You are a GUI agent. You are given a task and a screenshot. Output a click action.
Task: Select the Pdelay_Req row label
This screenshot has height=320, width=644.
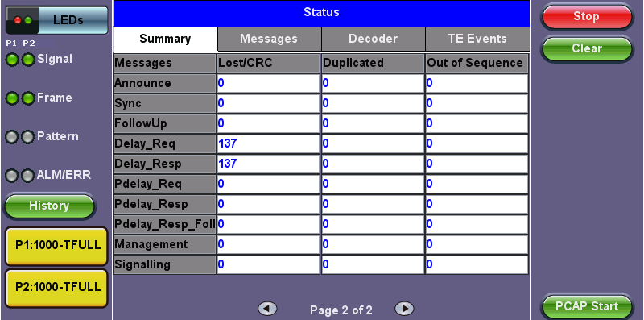[x=165, y=185]
